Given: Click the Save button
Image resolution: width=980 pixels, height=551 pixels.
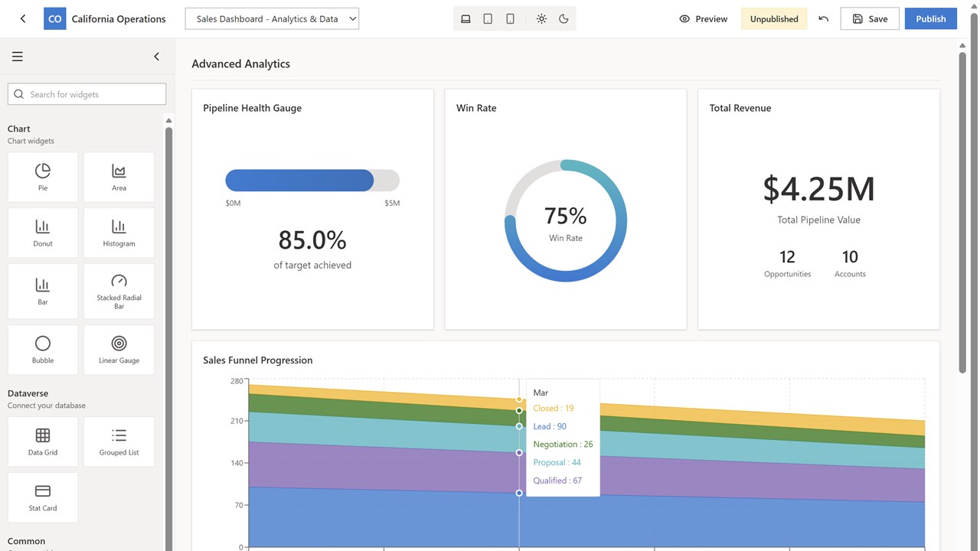Looking at the screenshot, I should [x=870, y=19].
